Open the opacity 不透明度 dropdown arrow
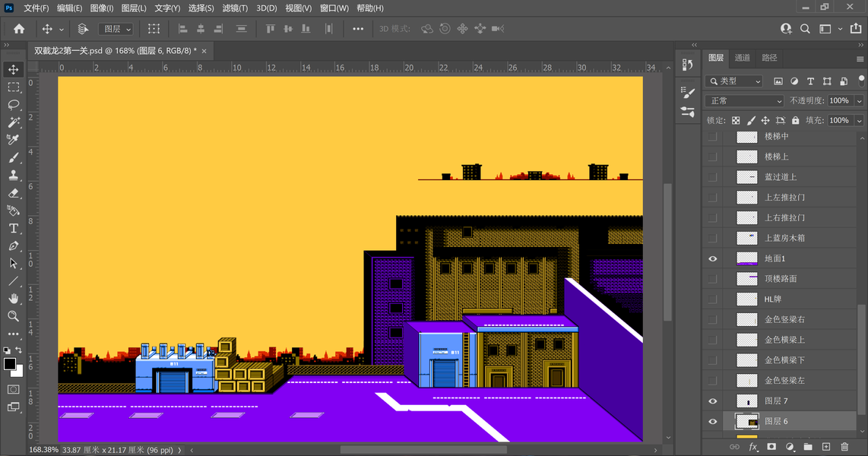Image resolution: width=868 pixels, height=456 pixels. pos(859,101)
